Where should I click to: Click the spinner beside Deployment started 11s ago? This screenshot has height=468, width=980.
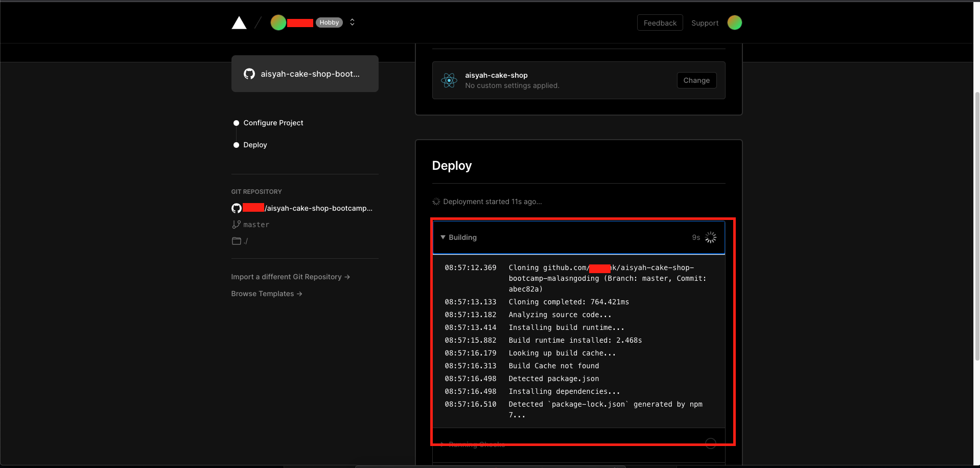click(436, 201)
